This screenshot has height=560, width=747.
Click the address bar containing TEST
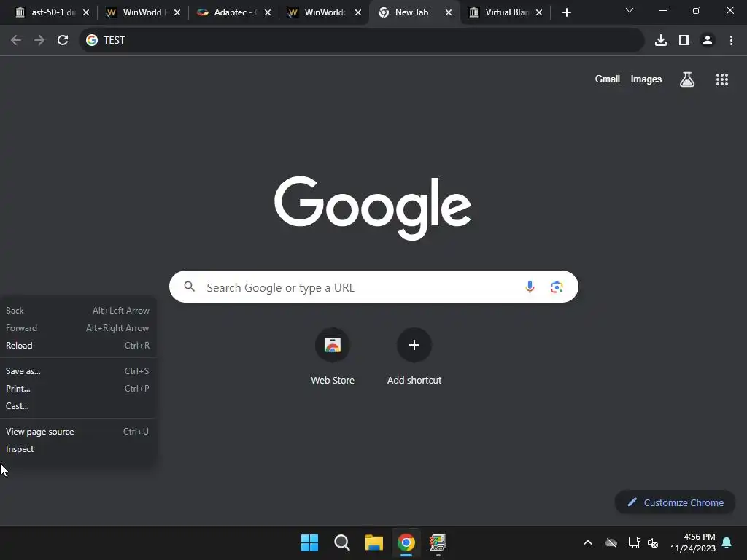click(362, 40)
